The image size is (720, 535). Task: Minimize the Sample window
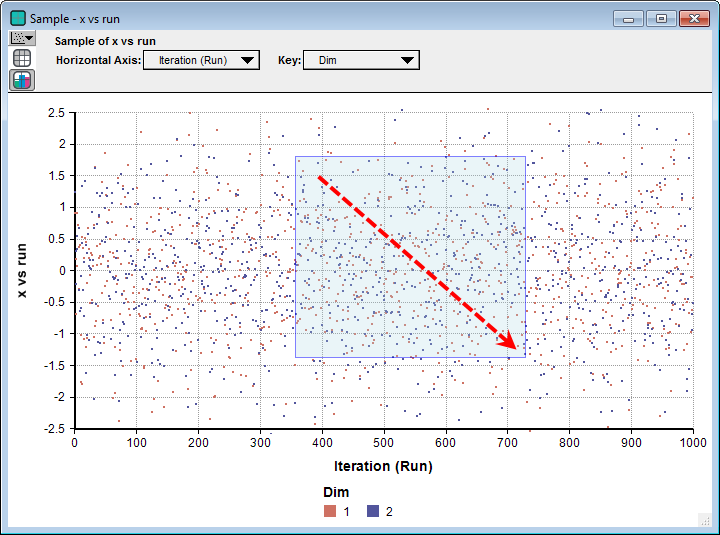coord(628,19)
